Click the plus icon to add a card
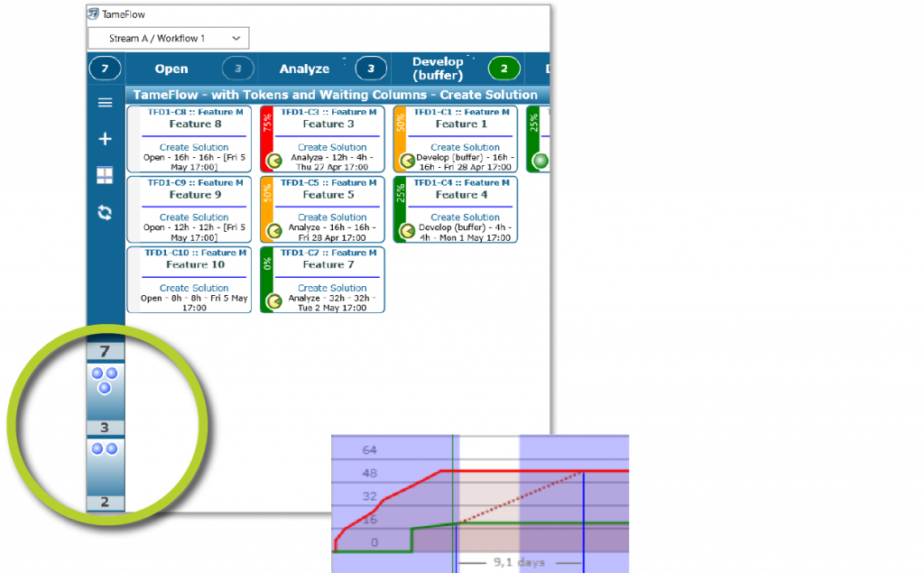This screenshot has width=924, height=573. [105, 139]
